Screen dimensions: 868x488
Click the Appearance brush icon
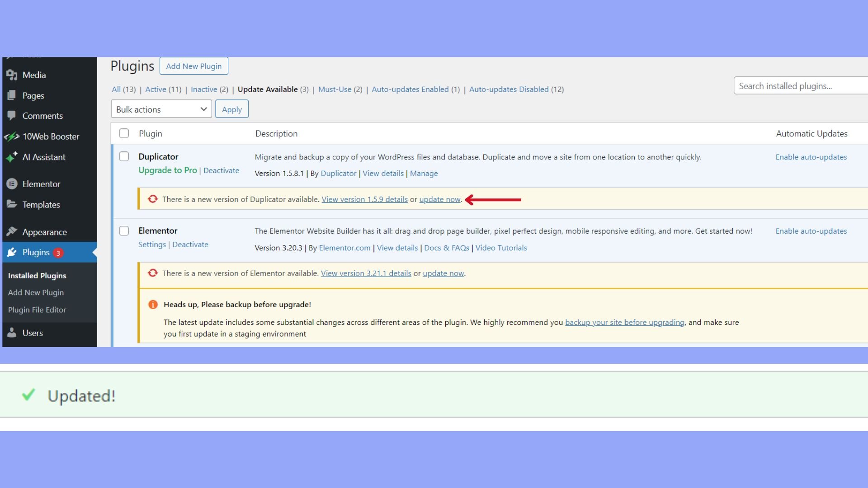pyautogui.click(x=13, y=231)
